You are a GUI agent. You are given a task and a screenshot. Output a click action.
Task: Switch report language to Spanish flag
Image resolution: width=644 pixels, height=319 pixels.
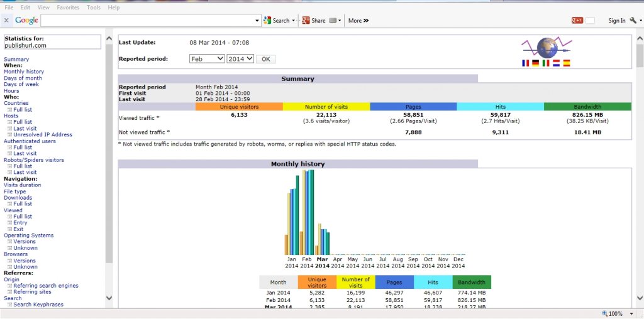pyautogui.click(x=567, y=63)
